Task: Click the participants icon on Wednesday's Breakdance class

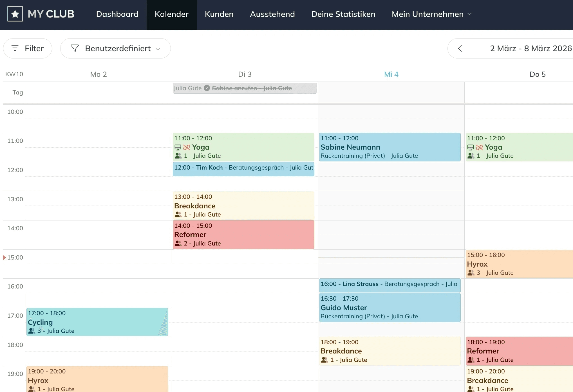Action: [x=324, y=360]
